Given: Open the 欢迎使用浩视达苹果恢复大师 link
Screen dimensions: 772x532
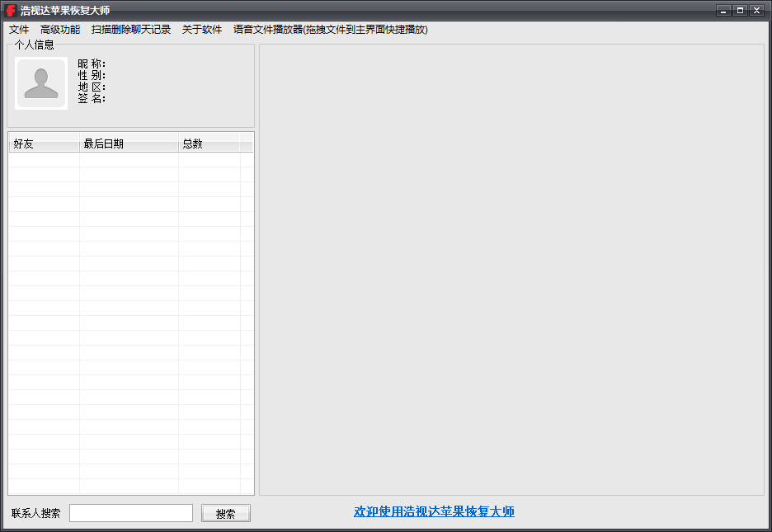Looking at the screenshot, I should 434,511.
